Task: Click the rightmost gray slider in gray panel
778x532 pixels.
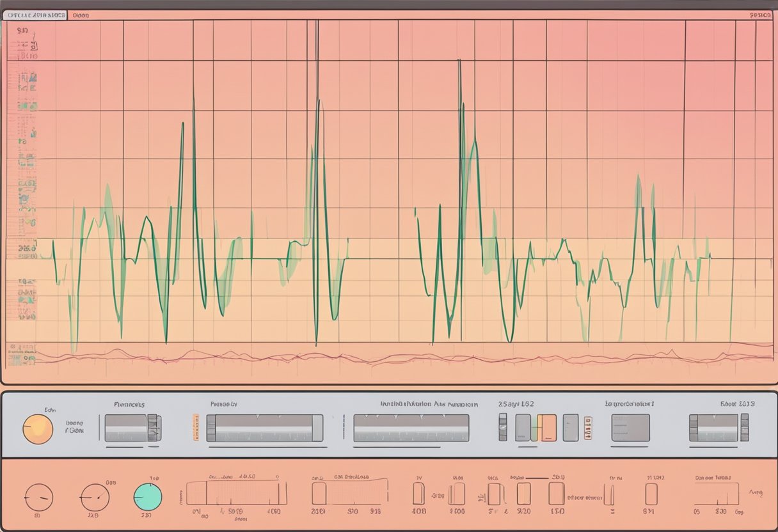Action: click(717, 428)
